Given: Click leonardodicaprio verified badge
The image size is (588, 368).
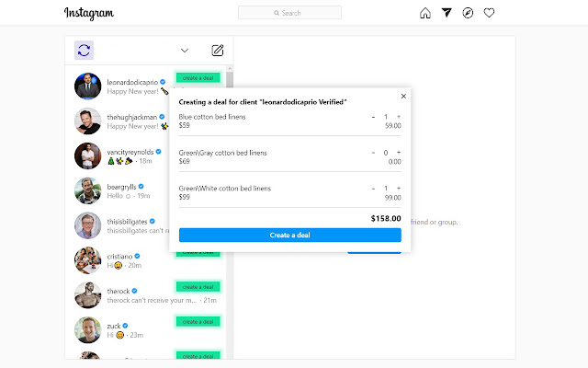Looking at the screenshot, I should 163,82.
